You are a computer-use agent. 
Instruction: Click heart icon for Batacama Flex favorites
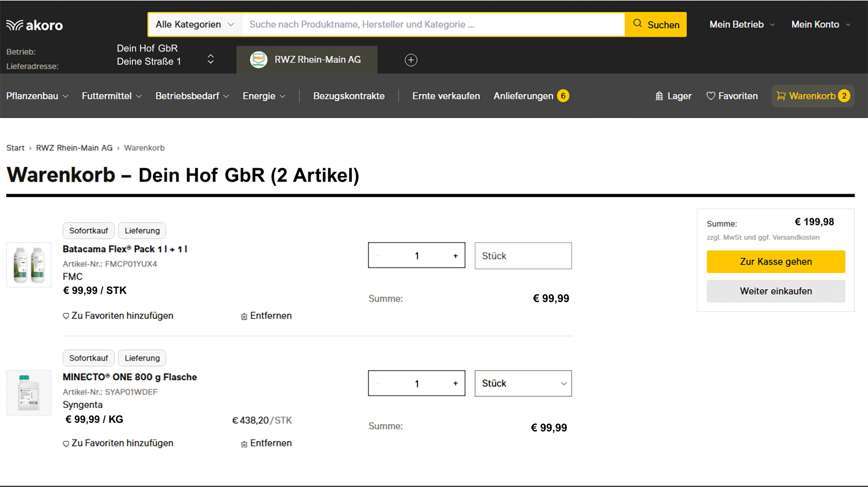tap(66, 316)
